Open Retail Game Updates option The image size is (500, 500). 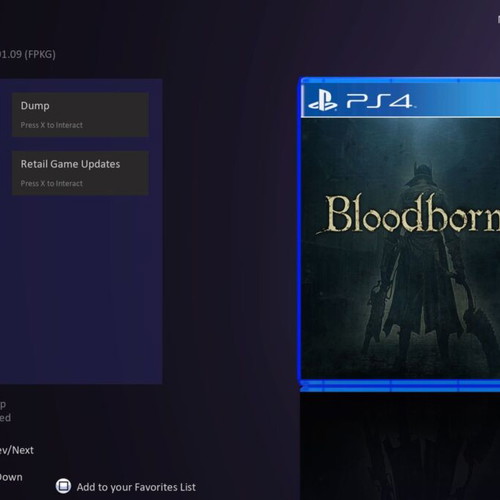[80, 173]
